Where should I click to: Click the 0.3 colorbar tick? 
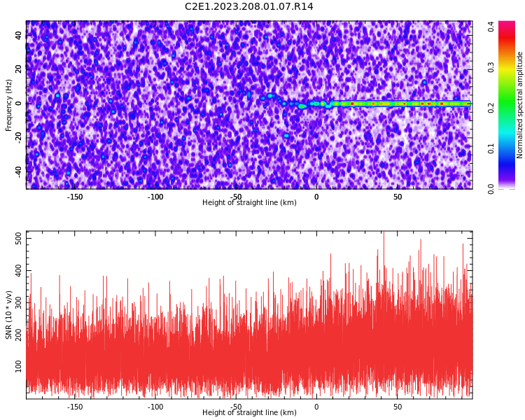[491, 67]
